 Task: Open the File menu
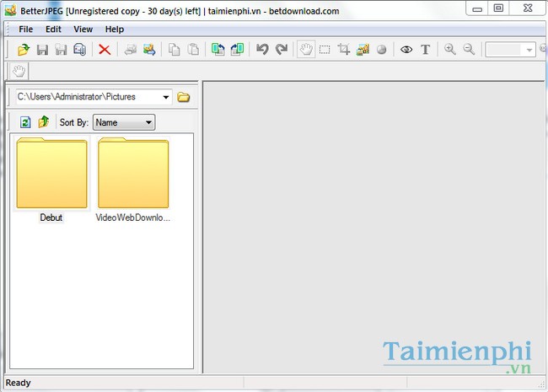coord(25,29)
